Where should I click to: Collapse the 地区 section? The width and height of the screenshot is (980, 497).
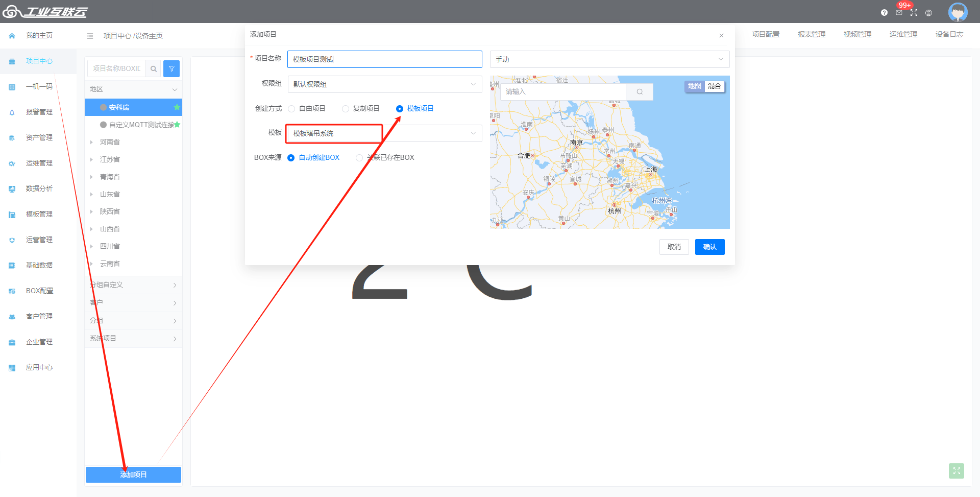133,89
